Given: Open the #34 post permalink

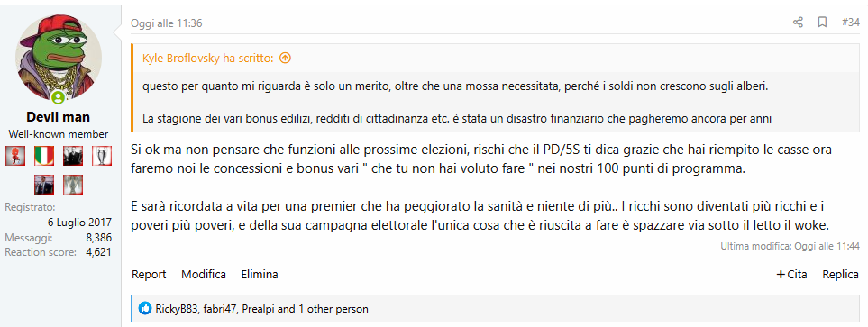Looking at the screenshot, I should [x=850, y=23].
